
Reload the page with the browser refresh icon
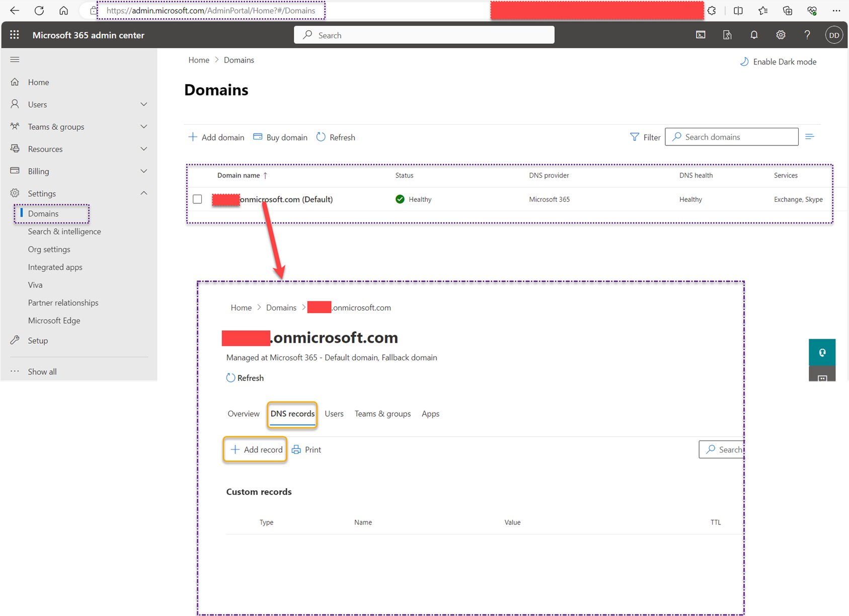coord(39,11)
